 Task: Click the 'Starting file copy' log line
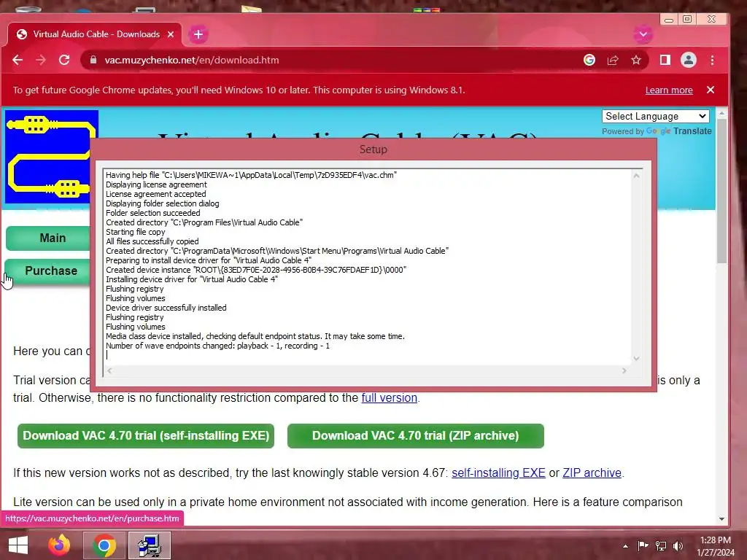click(x=135, y=232)
